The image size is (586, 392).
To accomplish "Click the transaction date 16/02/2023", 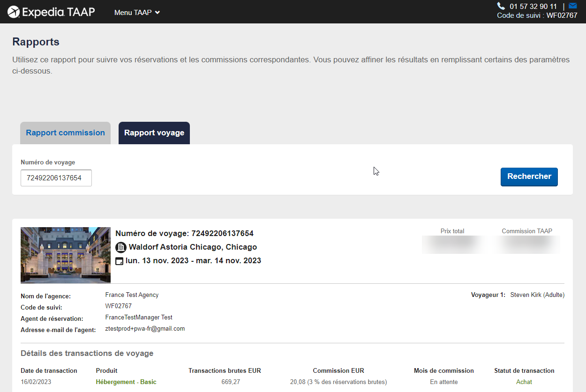I will [36, 382].
